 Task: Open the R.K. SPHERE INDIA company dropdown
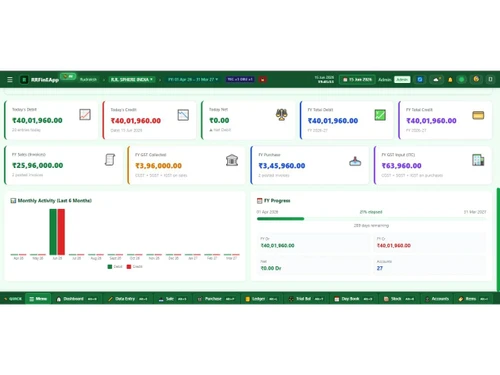pyautogui.click(x=132, y=80)
